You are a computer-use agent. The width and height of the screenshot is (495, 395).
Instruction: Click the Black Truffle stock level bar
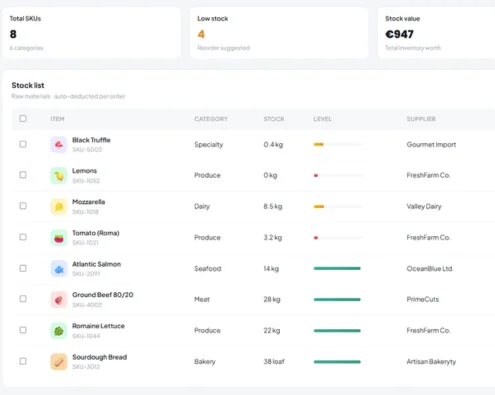coord(338,144)
